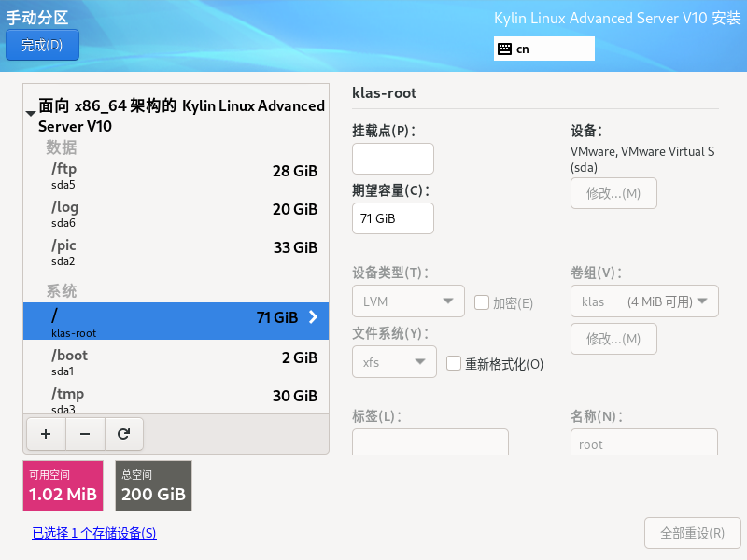Screen dimensions: 747x560
Task: Click the 挂载点 mount point input field
Action: coord(393,159)
